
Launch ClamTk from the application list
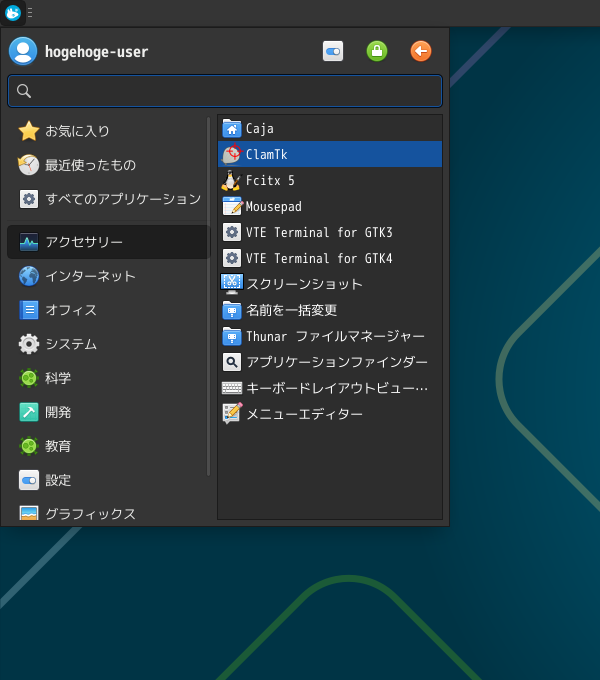click(x=330, y=154)
